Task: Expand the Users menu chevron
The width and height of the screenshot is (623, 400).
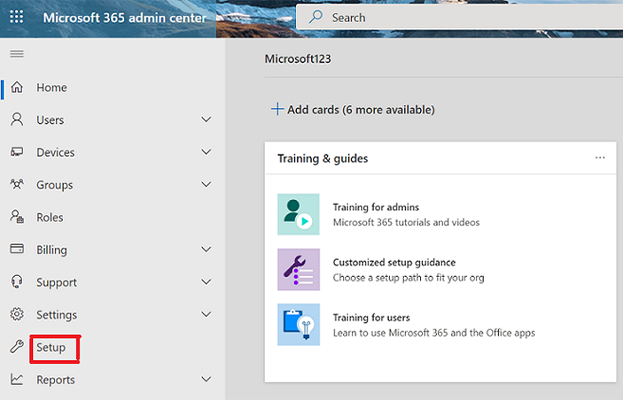Action: pos(206,120)
